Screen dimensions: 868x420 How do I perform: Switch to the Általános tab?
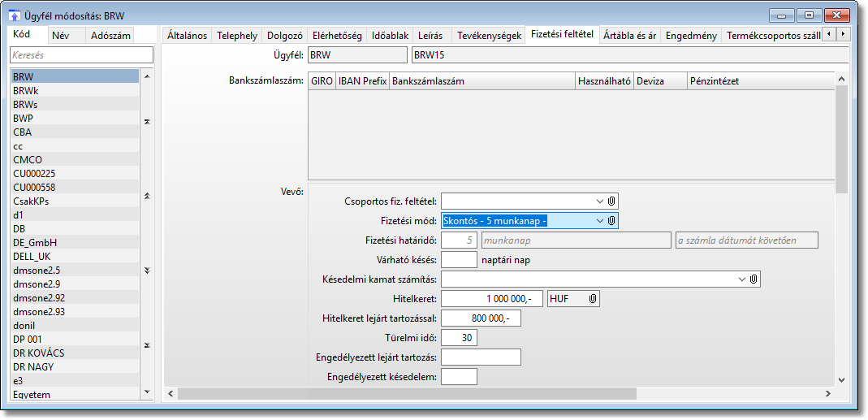[187, 36]
